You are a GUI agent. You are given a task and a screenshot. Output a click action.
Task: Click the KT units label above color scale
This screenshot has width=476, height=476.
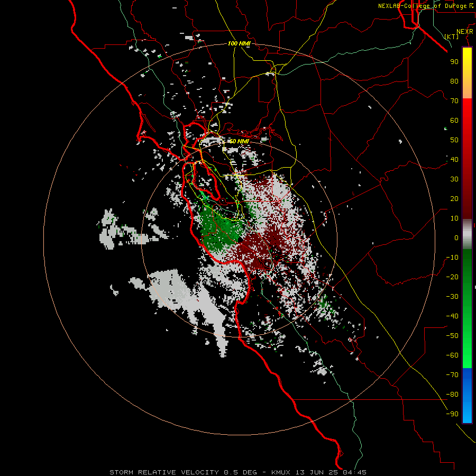(452, 36)
